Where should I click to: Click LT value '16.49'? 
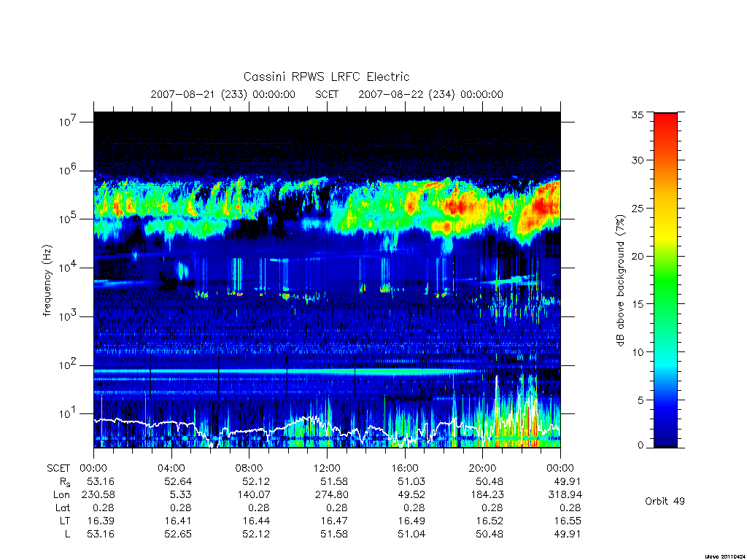click(x=411, y=521)
